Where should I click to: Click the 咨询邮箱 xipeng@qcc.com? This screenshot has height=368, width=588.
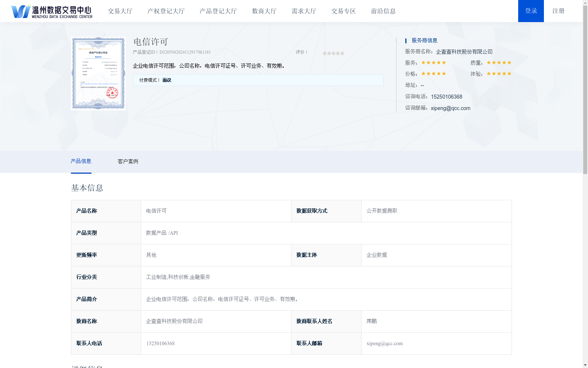[451, 108]
